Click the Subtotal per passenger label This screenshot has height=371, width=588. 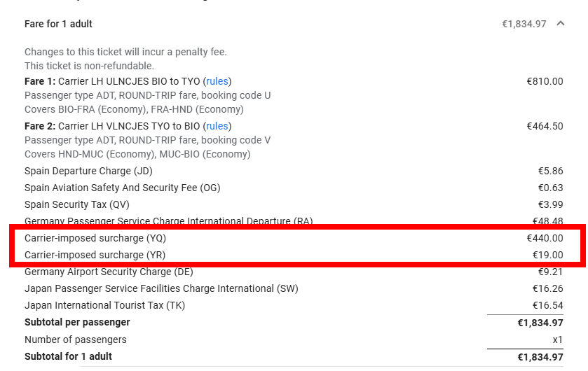pyautogui.click(x=77, y=322)
